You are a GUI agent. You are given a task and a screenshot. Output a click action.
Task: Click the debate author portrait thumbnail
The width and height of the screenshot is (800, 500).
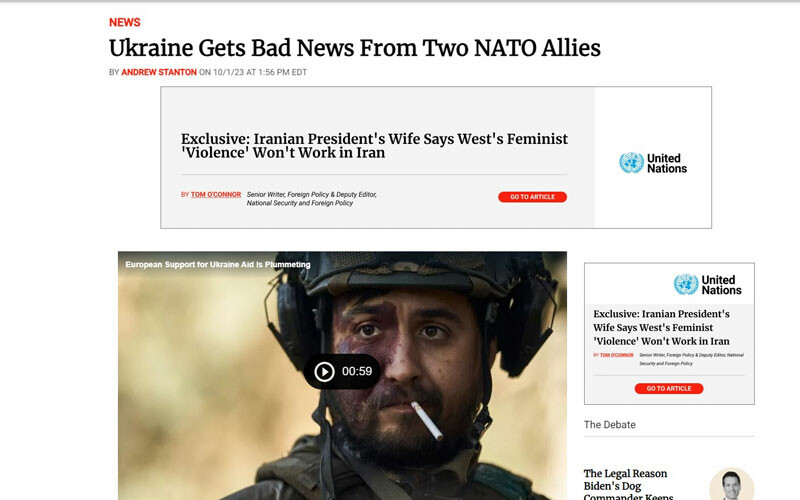[x=732, y=485]
